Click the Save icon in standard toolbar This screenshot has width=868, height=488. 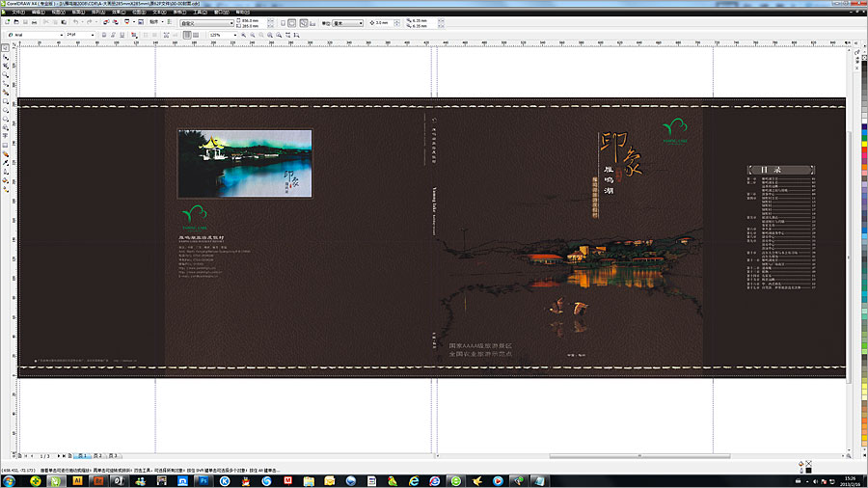click(x=25, y=22)
